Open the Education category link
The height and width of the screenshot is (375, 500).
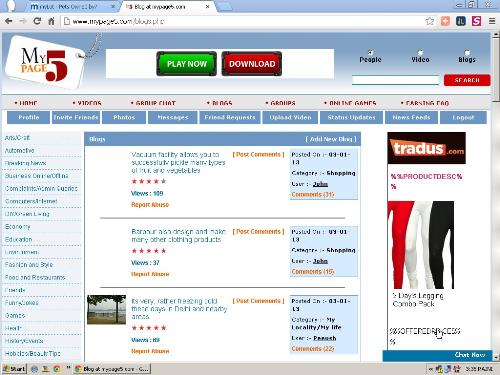18,239
